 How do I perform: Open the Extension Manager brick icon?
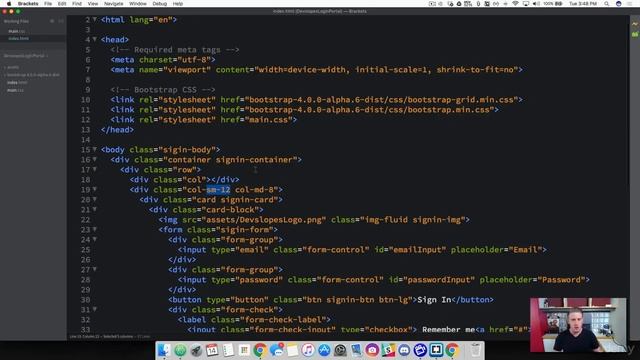pos(635,35)
